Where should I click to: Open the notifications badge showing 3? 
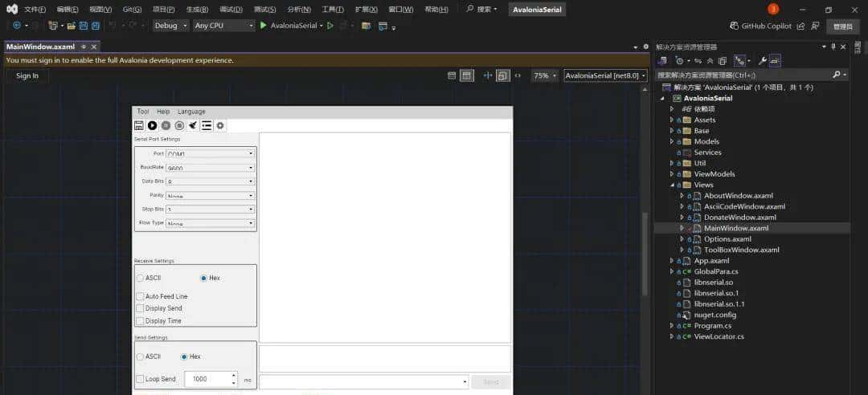point(773,9)
